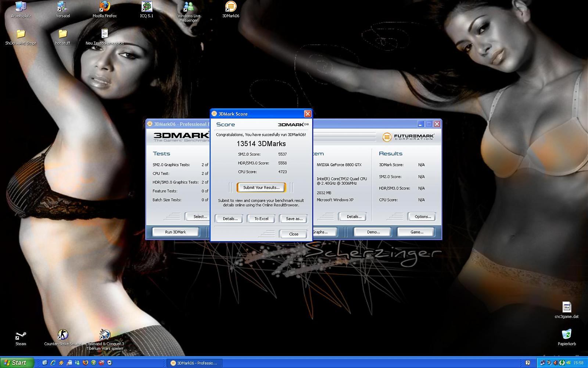Select the ShOcKwAvE Script folder
588x368 pixels.
(x=21, y=37)
